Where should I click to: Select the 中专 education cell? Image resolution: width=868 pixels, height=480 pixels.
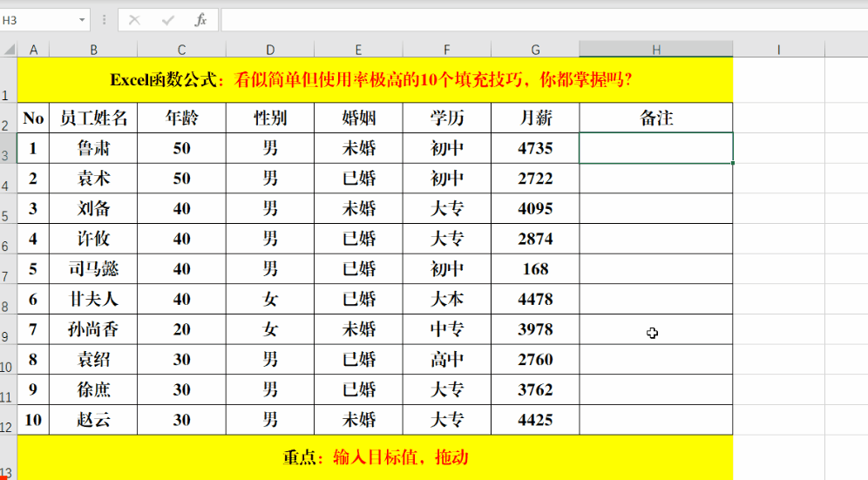coord(447,329)
